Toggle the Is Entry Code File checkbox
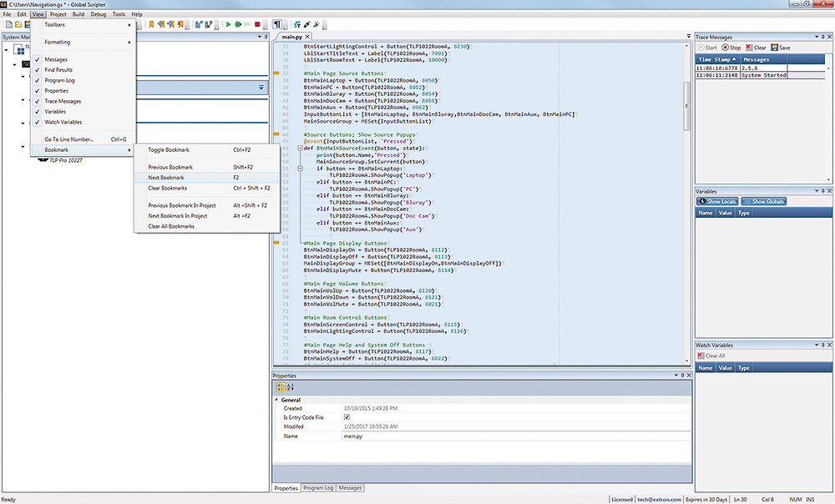835x504 pixels. [x=347, y=417]
